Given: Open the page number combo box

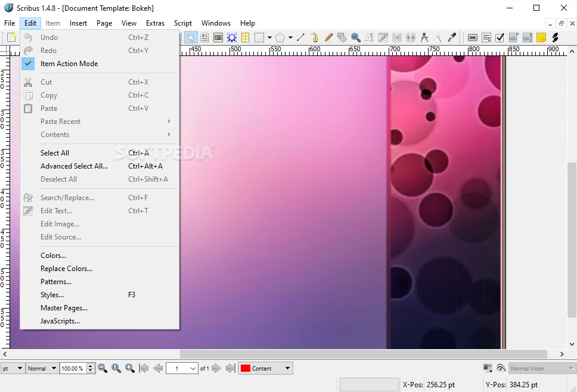Looking at the screenshot, I should tap(182, 368).
